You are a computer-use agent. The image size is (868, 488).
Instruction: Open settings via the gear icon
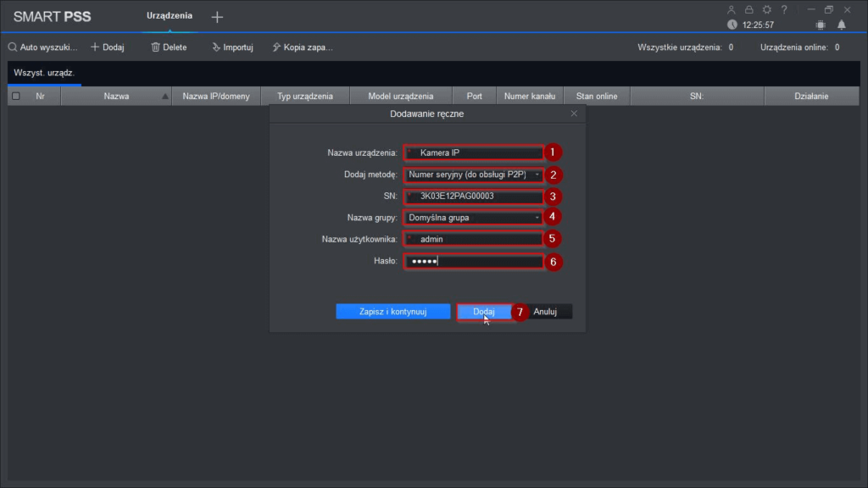point(766,9)
